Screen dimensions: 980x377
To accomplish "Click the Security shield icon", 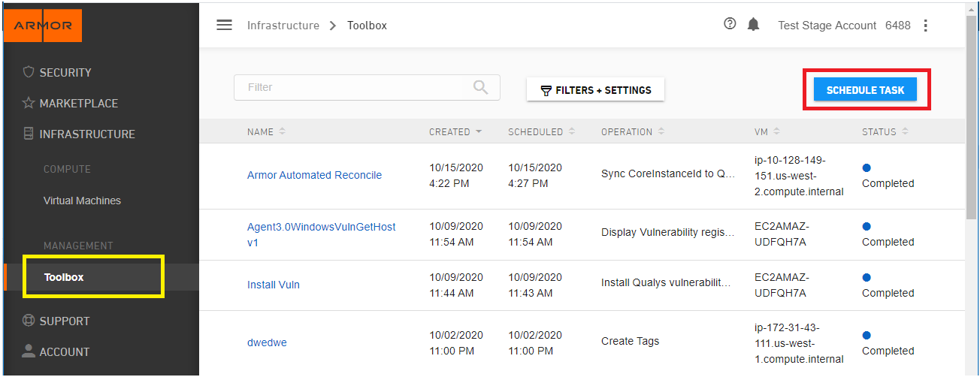I will (x=29, y=72).
